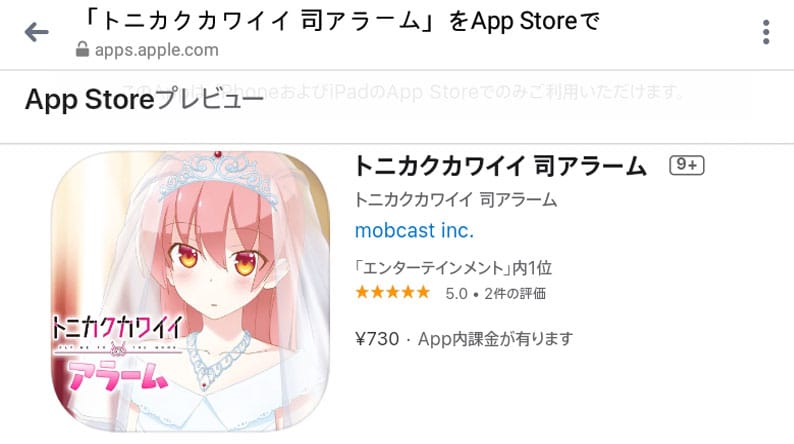Screen dimensions: 794x444
Task: Open the エンターテインメント ranking category
Action: (453, 267)
